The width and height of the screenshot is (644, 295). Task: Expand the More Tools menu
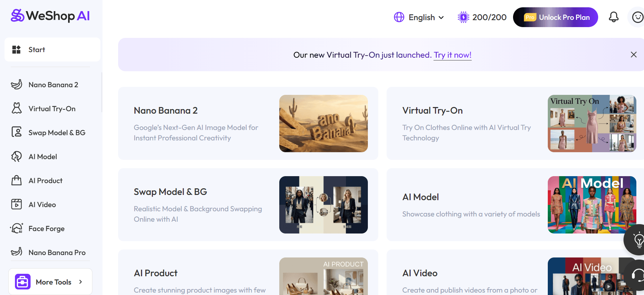[x=50, y=282]
